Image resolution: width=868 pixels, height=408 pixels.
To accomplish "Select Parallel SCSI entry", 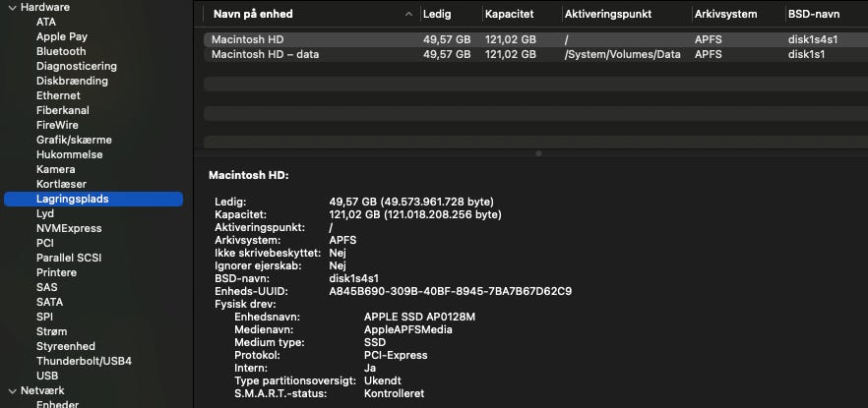I will [69, 258].
